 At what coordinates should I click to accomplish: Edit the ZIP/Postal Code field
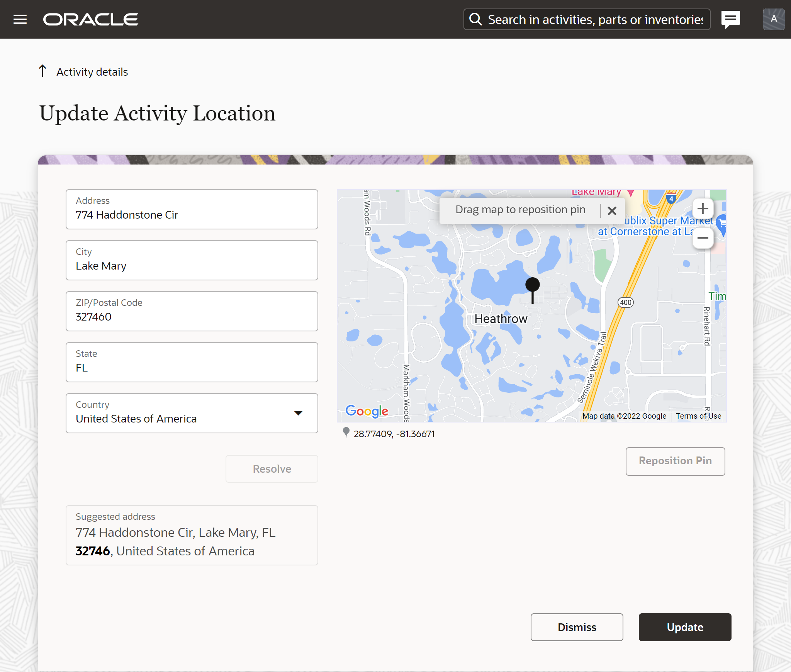coord(192,316)
